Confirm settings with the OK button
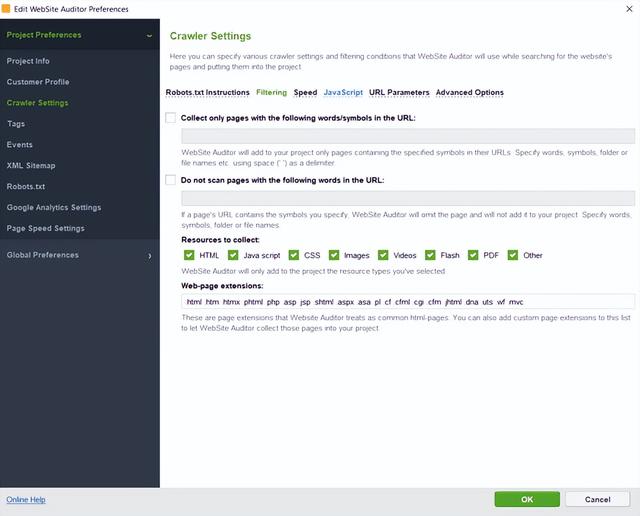Screen dimensions: 640x516 (x=527, y=499)
